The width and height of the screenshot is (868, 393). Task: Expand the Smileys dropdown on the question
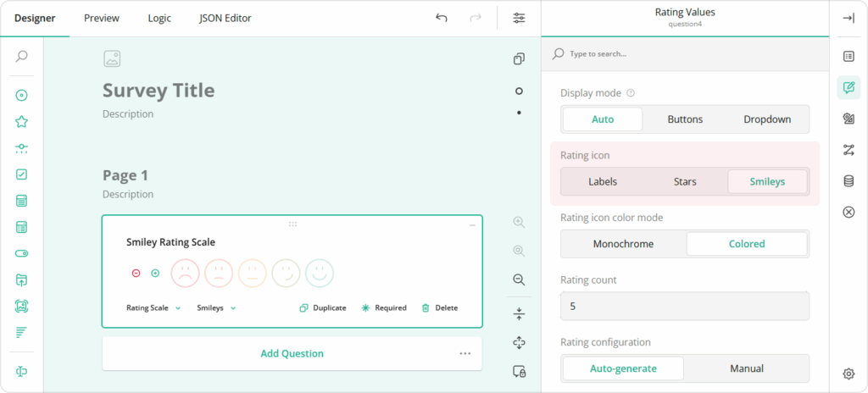tap(216, 308)
